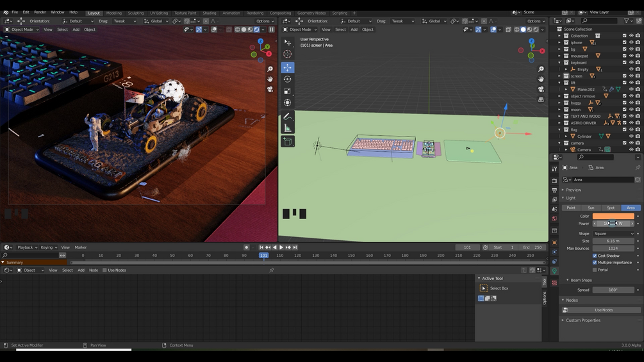
Task: Choose the Measure ruler tool
Action: pos(288,128)
